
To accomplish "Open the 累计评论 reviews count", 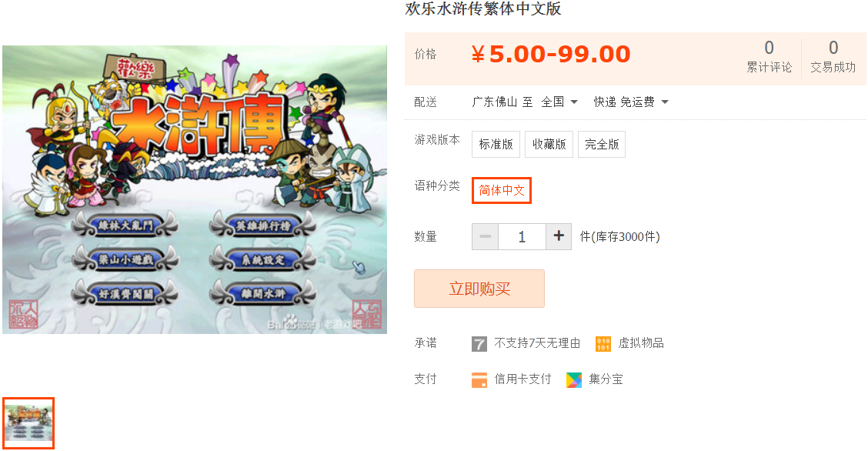I will 769,56.
